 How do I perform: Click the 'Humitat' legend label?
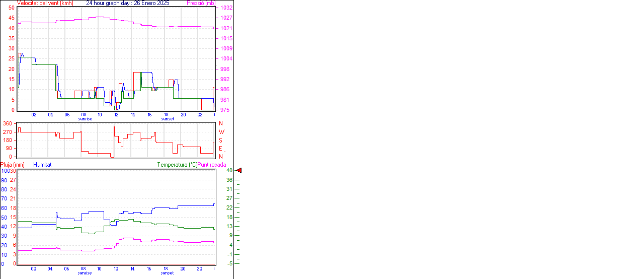click(x=42, y=165)
